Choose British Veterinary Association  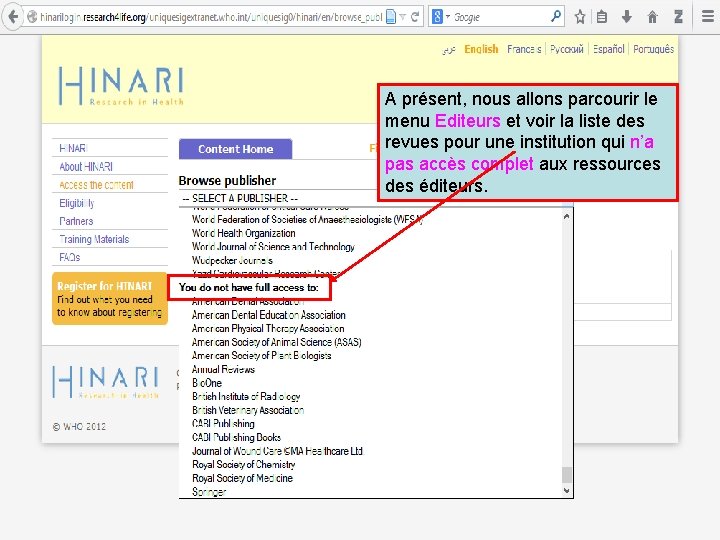click(x=248, y=410)
